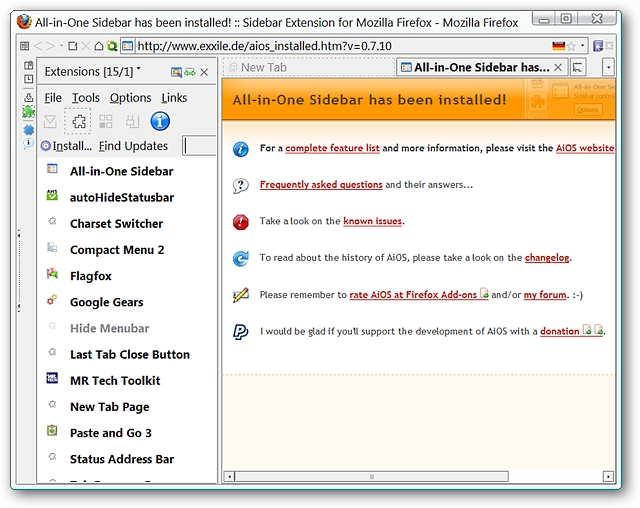Click Find Updates button
The width and height of the screenshot is (640, 508).
click(x=133, y=146)
